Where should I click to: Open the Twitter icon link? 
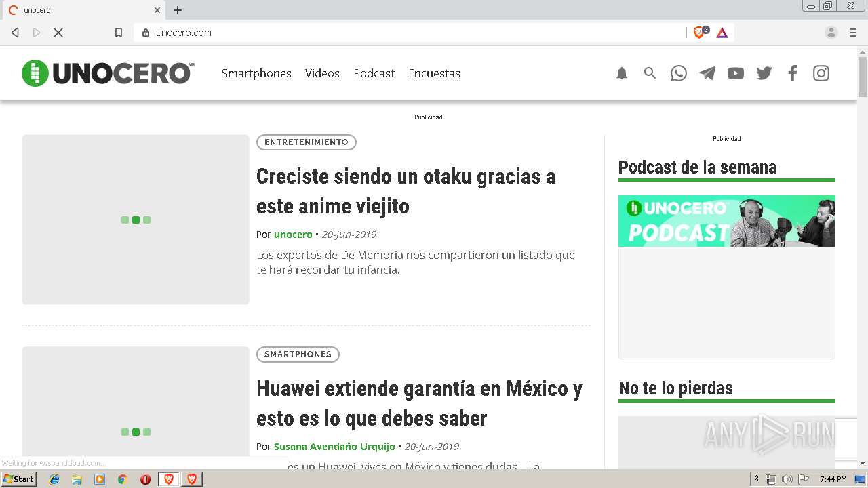coord(764,73)
